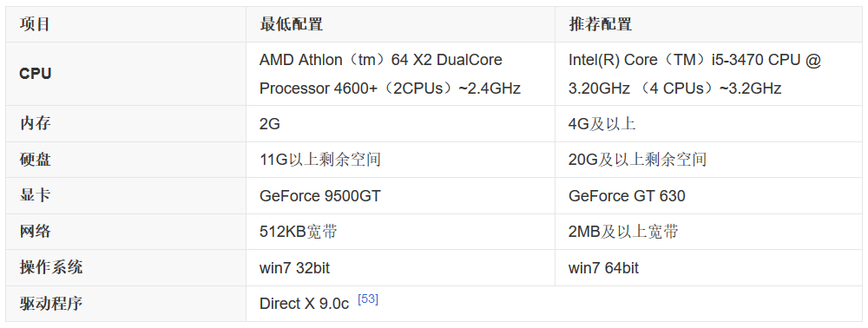Click the 2MB及以上宽带 cell

708,231
